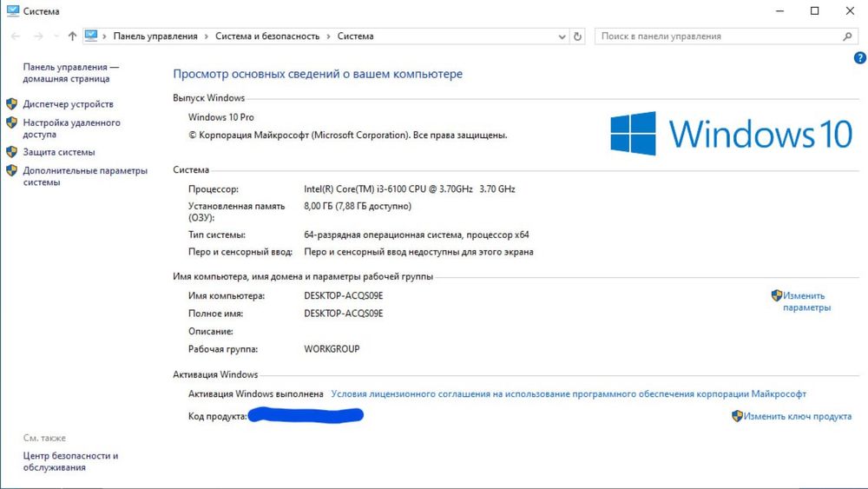Open 'Настройка удаленного доступа' link
868x489 pixels.
coord(71,129)
